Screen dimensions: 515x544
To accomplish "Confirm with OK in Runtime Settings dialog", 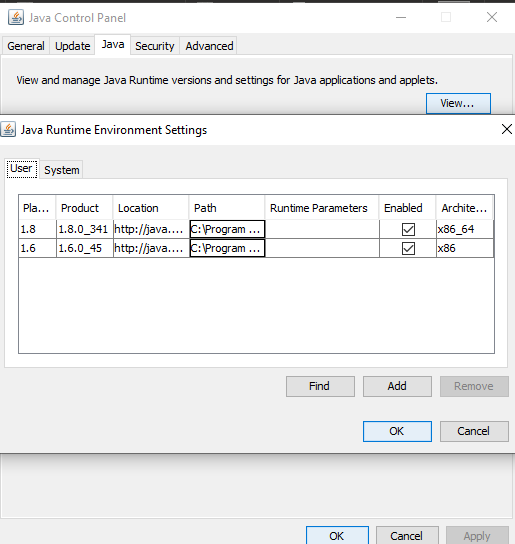I will 397,431.
